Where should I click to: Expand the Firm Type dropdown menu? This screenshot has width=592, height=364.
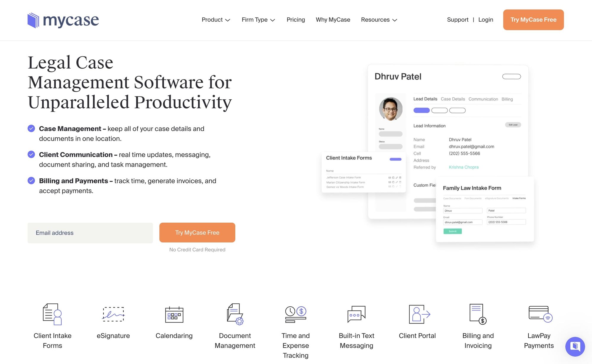[258, 20]
